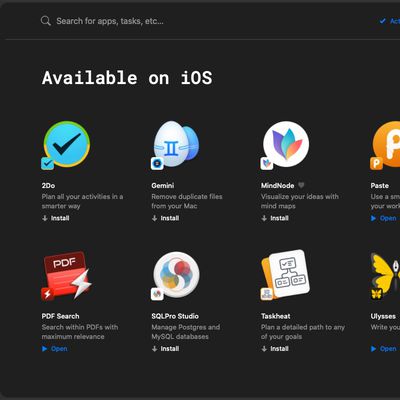
Task: Click the small iOS badge on PDF Search icon
Action: pos(47,294)
